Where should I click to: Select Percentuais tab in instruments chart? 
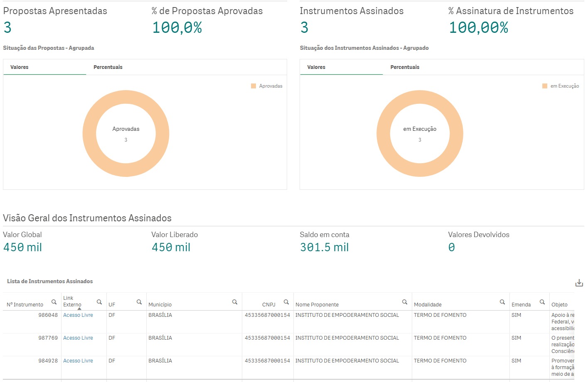(x=405, y=67)
